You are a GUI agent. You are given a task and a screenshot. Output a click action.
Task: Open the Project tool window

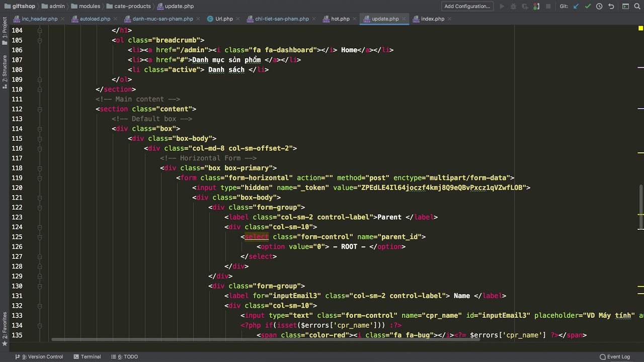click(x=5, y=31)
